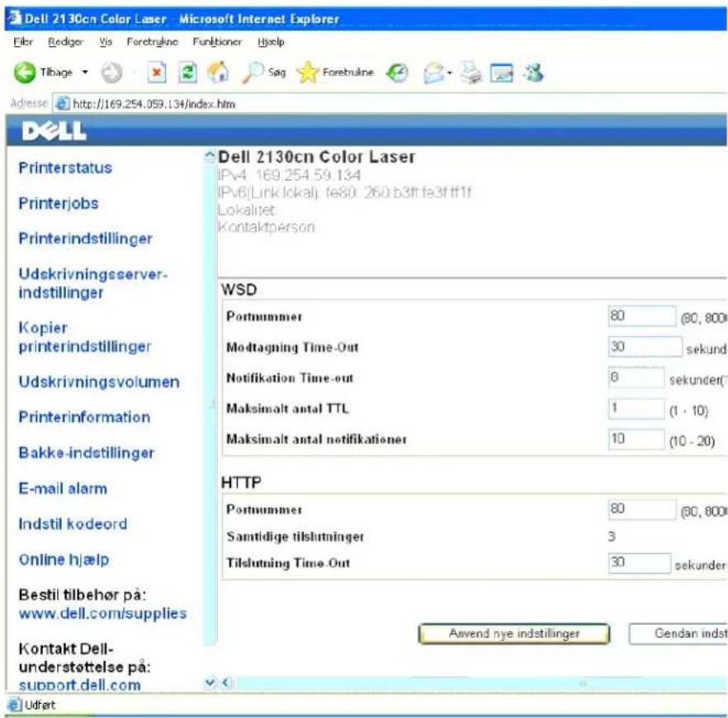Click the Messenger people toolbar icon
The height and width of the screenshot is (718, 728).
pyautogui.click(x=533, y=73)
